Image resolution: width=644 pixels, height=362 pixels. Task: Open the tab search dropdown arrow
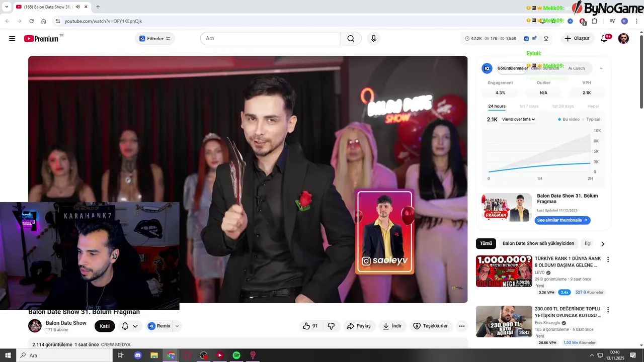point(7,7)
